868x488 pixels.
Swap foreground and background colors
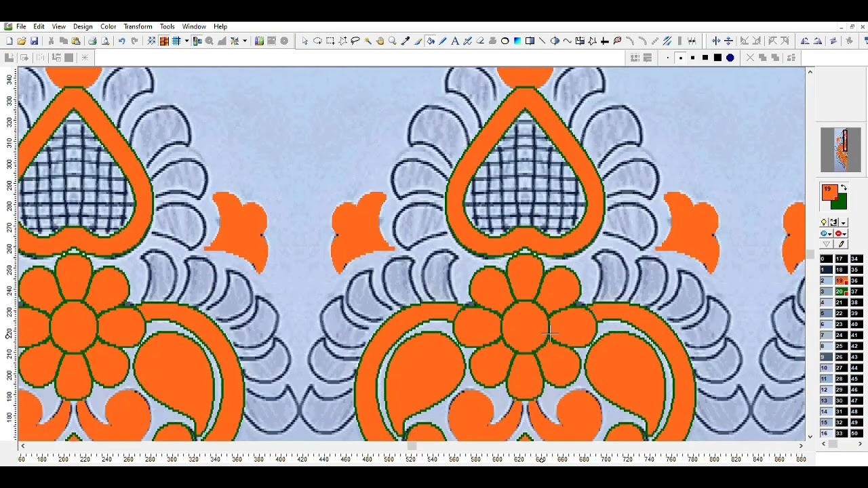[x=844, y=188]
